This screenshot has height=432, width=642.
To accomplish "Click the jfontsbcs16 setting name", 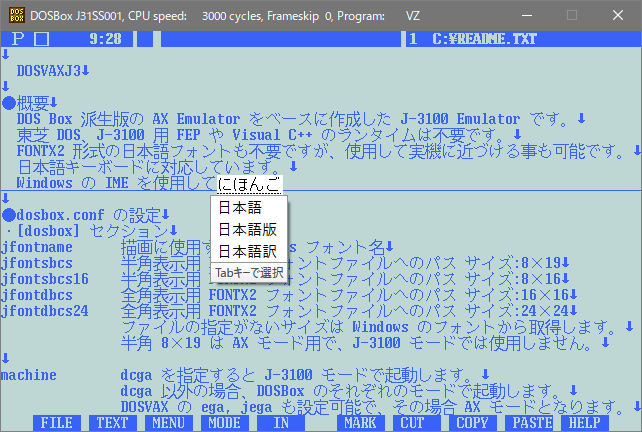I will 45,279.
